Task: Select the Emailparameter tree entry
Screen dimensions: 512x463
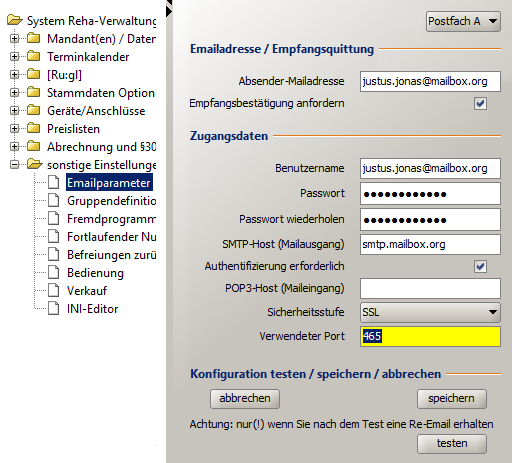Action: point(109,182)
